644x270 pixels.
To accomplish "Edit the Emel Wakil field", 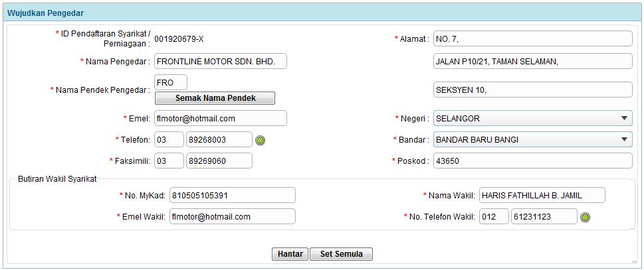I will click(233, 217).
